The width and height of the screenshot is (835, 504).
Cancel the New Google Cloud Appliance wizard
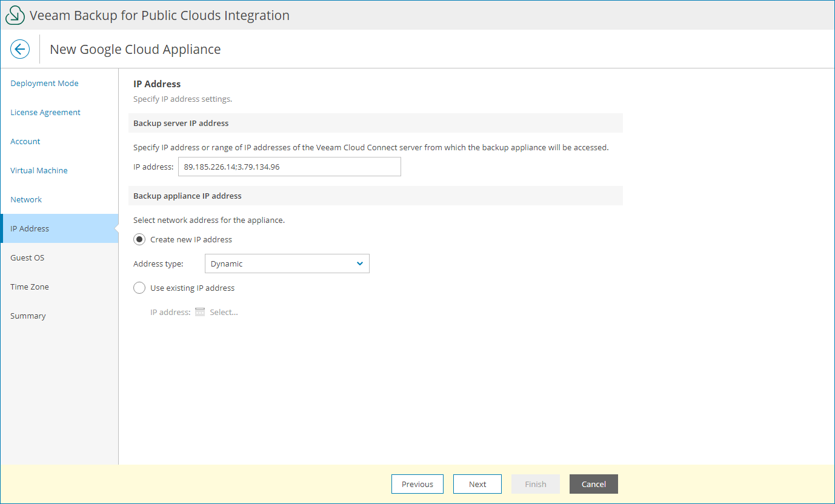[x=593, y=484]
